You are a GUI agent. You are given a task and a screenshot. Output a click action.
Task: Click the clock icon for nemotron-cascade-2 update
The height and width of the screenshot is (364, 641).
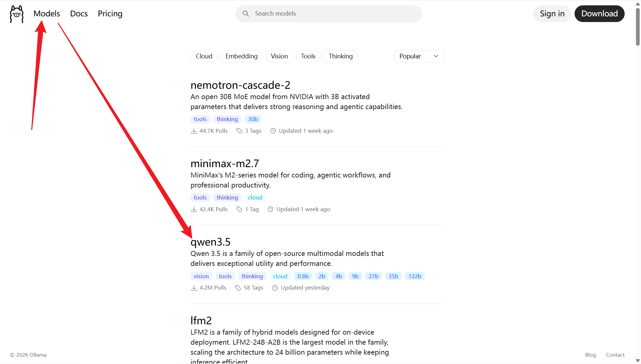coord(273,131)
